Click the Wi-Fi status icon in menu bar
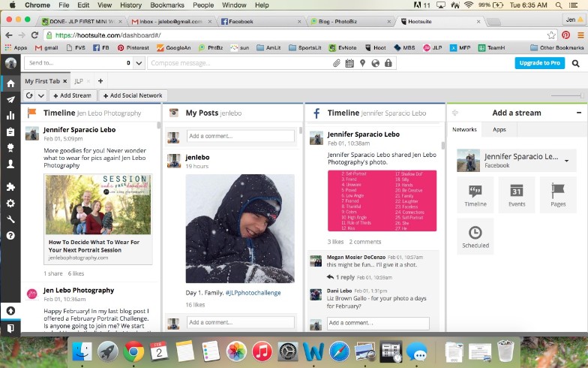 pos(468,5)
